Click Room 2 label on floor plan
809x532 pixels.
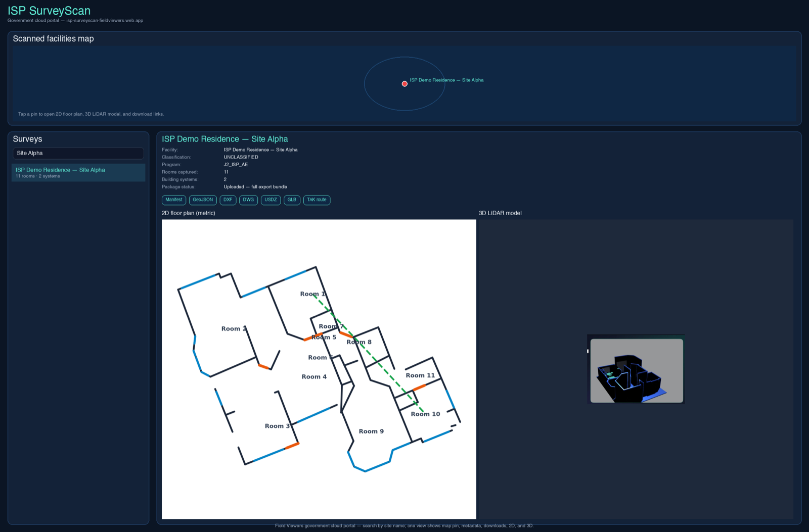tap(234, 329)
